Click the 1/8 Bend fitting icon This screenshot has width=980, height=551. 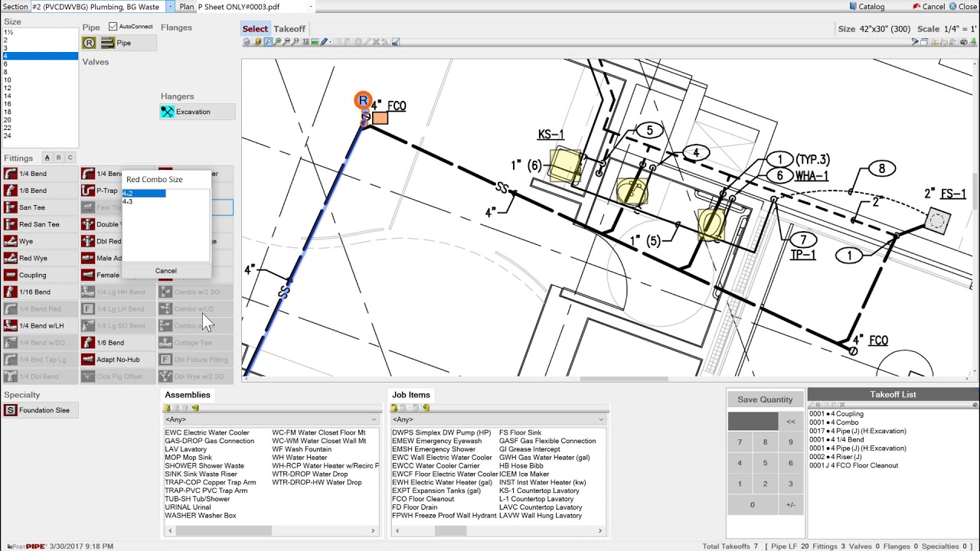(x=11, y=191)
